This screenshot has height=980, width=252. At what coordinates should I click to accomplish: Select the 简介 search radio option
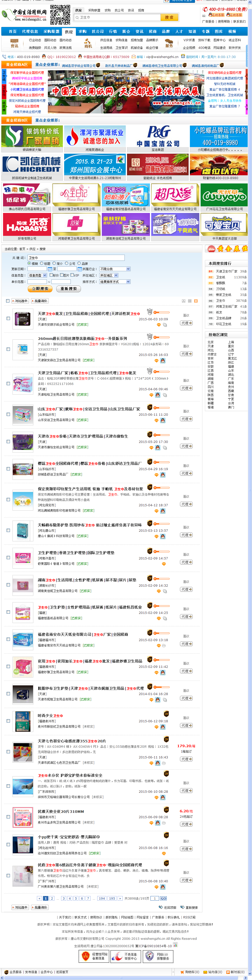click(54, 263)
